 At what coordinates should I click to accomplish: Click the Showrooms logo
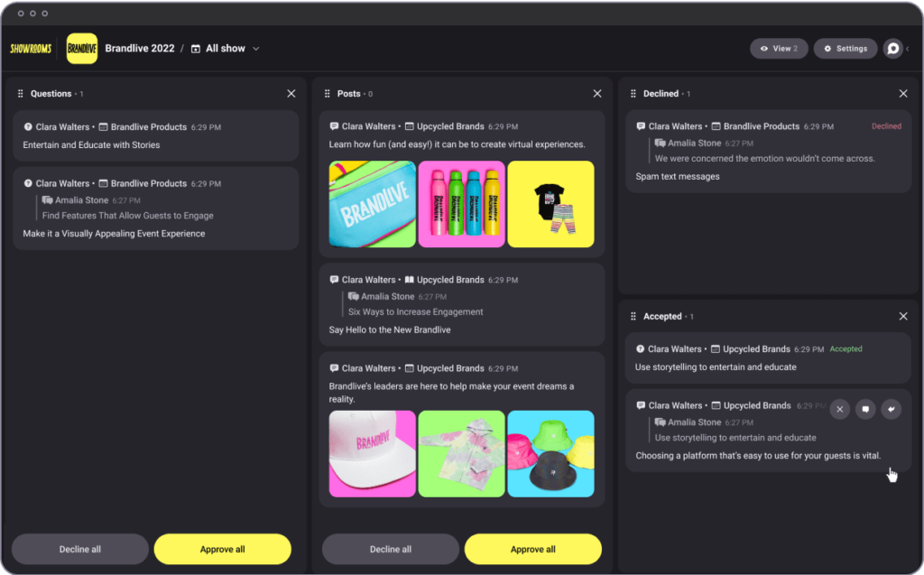coord(31,49)
